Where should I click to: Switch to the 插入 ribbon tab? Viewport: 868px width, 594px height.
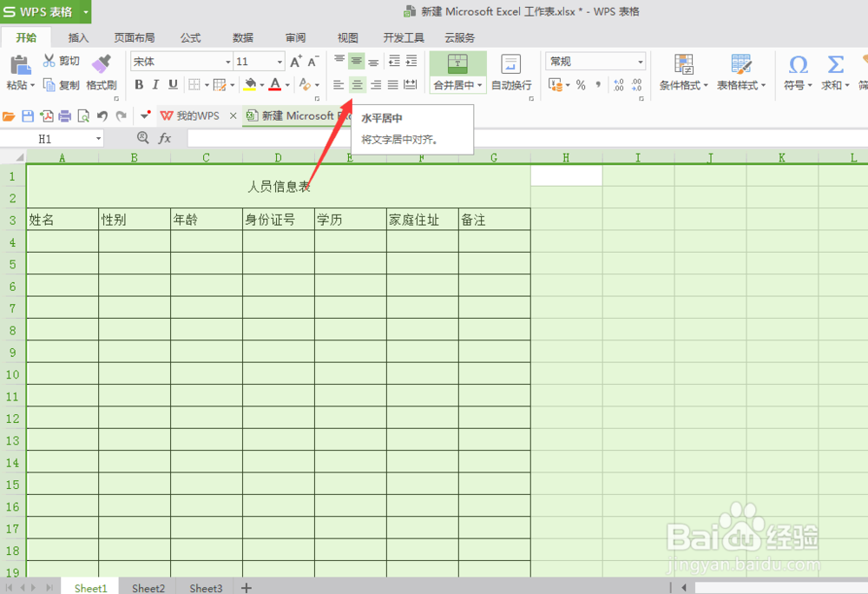(x=78, y=37)
